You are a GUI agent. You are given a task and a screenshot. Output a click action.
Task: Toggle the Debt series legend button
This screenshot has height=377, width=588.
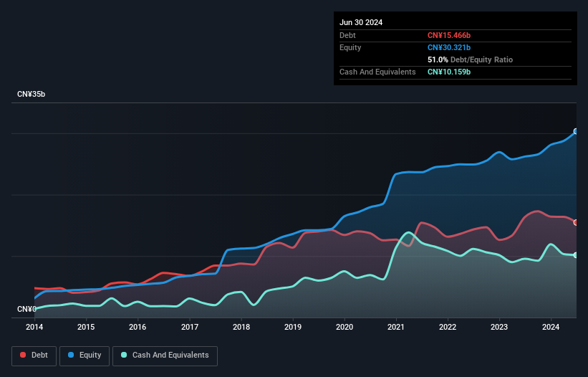33,355
